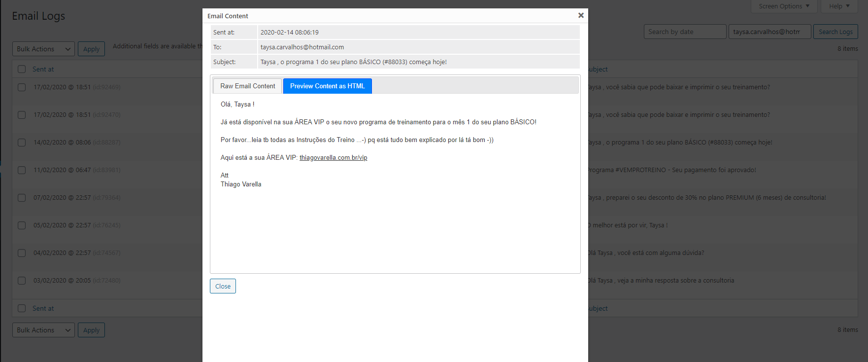
Task: Select Preview Content as HTML tab
Action: pos(328,86)
